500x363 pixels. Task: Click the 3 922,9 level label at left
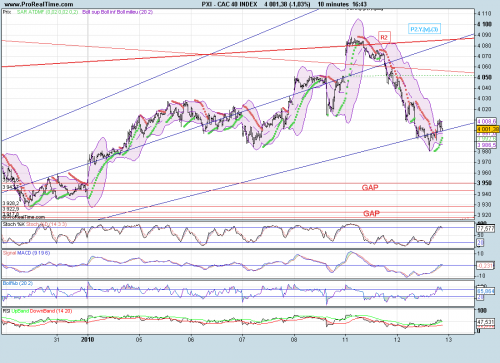click(11, 209)
